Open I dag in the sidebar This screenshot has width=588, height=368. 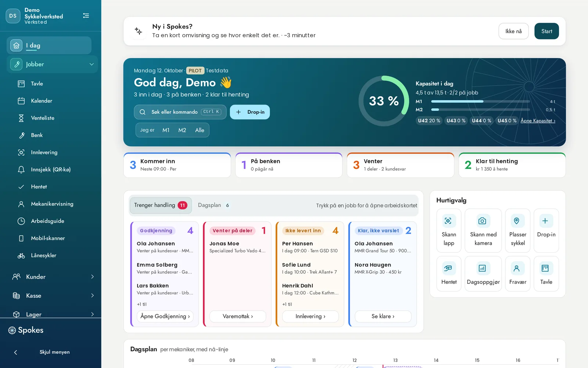tap(49, 46)
